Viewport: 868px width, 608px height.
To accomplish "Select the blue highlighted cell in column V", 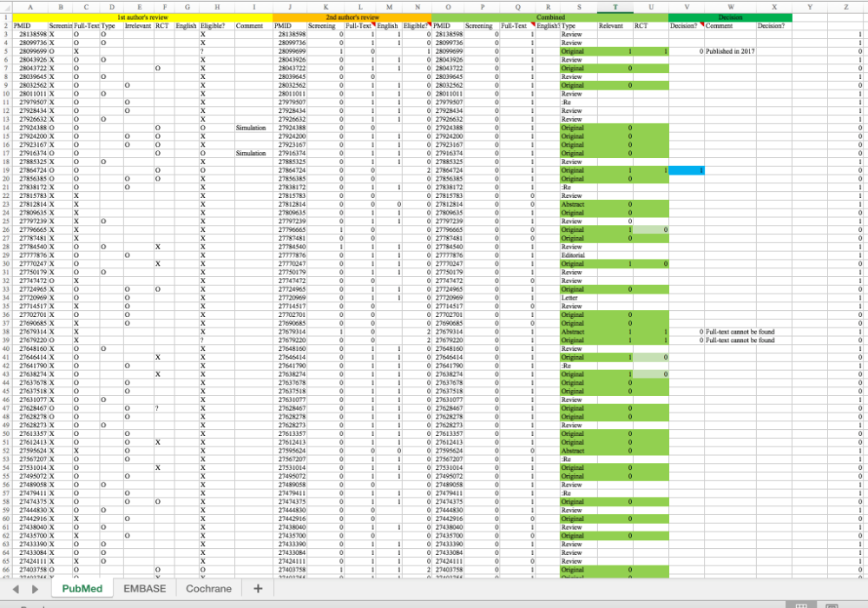I will pyautogui.click(x=686, y=170).
